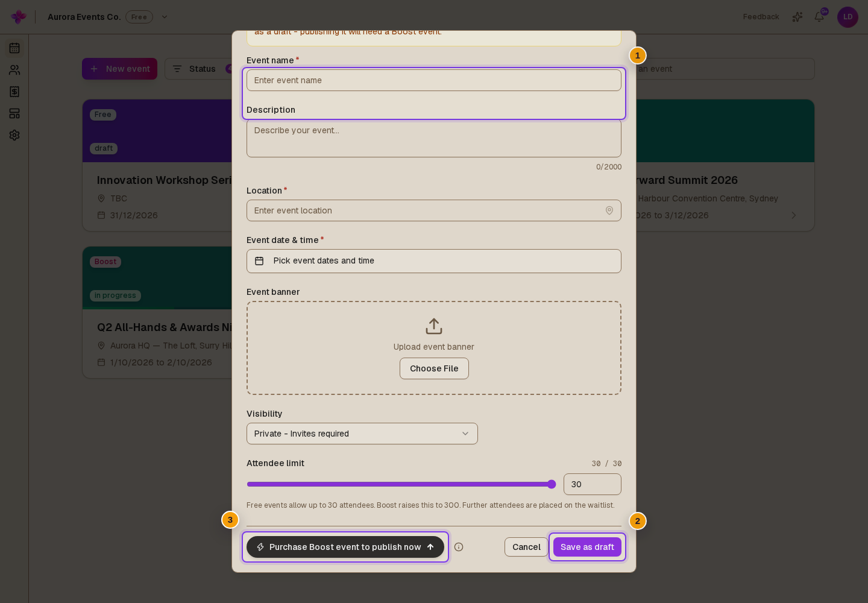Focus the Event name field
This screenshot has width=868, height=603.
pyautogui.click(x=434, y=80)
